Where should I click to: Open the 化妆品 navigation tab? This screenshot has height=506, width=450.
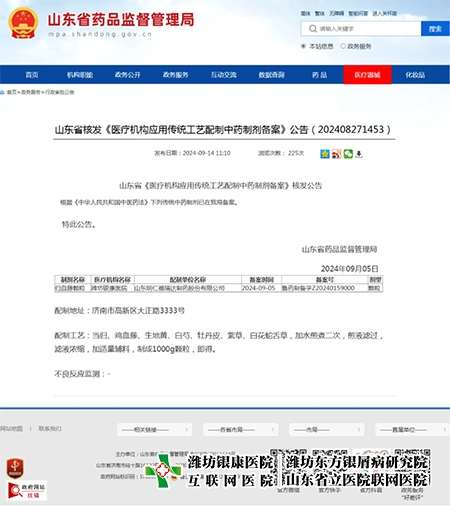click(x=415, y=75)
